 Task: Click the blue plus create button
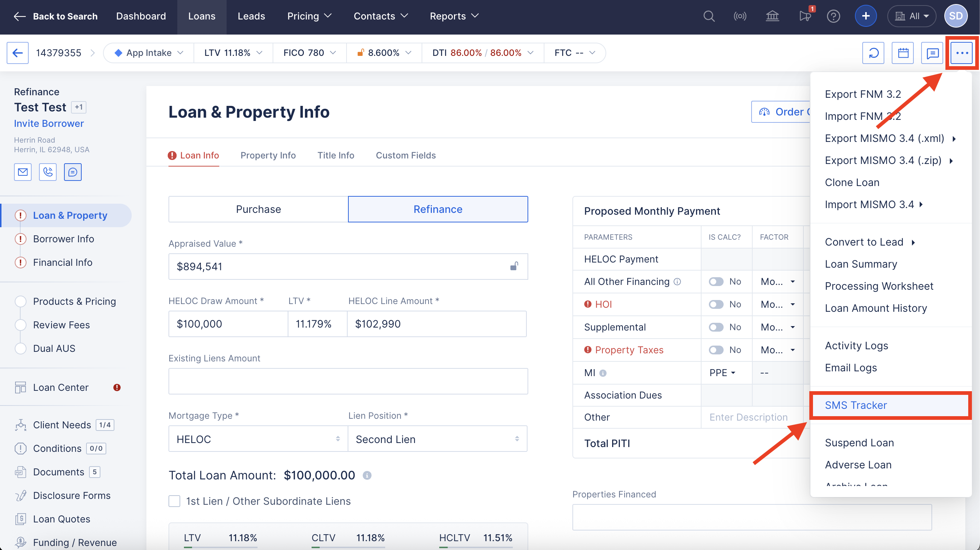[x=866, y=16]
